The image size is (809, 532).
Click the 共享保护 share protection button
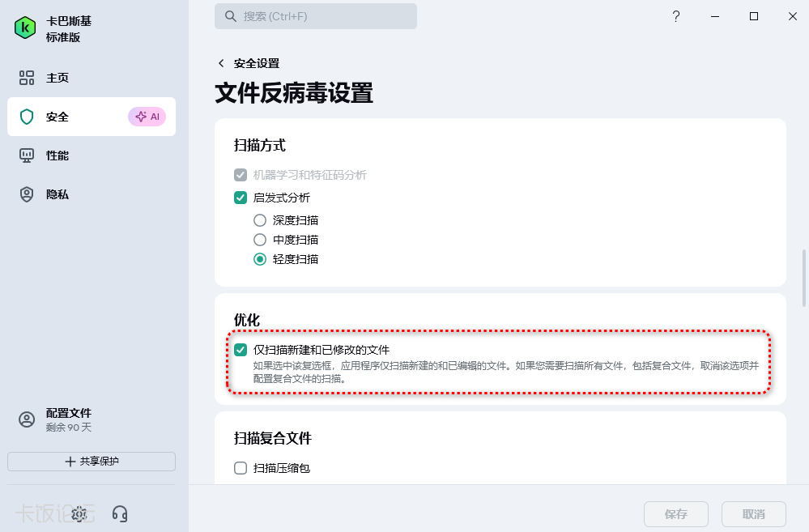click(x=92, y=462)
